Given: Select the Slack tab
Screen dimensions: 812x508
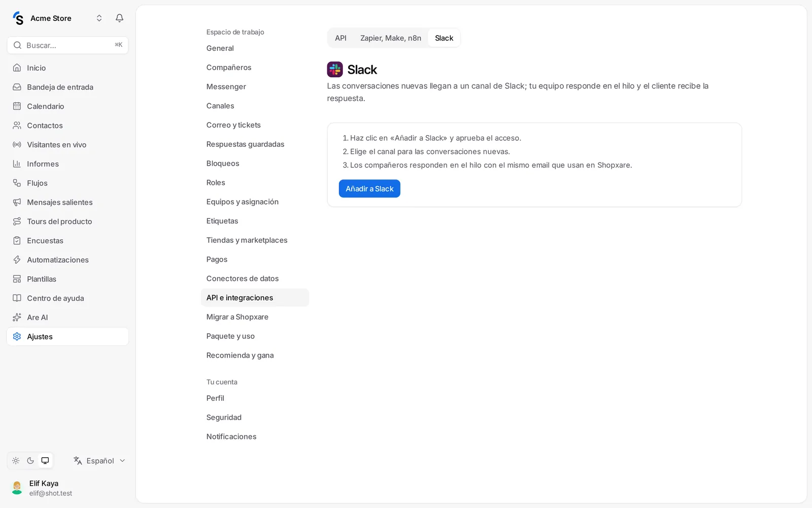Looking at the screenshot, I should (444, 38).
